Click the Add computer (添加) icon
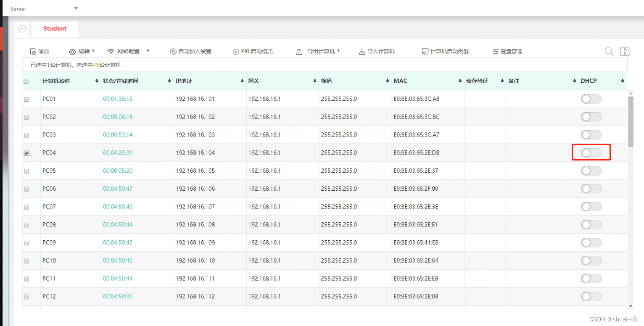This screenshot has height=326, width=644. tap(33, 52)
